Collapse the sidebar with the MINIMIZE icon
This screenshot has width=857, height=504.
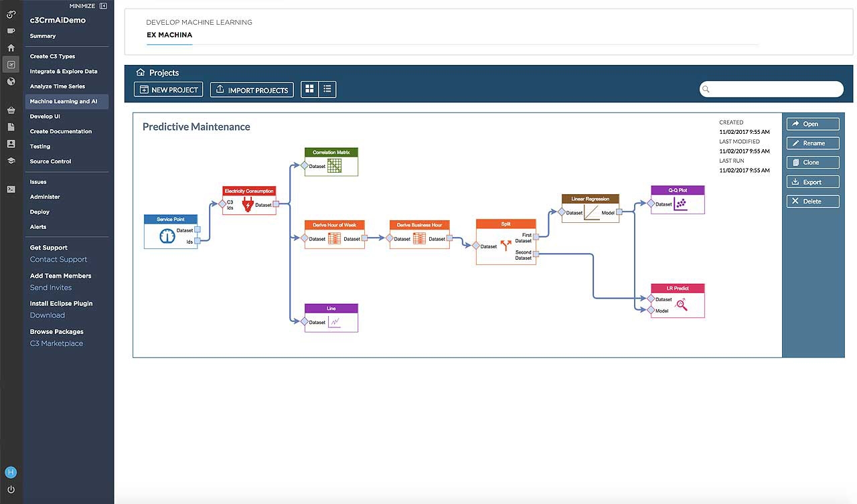102,6
